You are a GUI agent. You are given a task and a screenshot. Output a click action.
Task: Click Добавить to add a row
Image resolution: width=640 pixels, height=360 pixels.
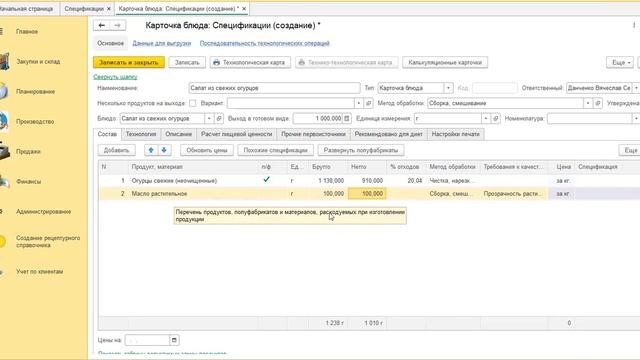(116, 150)
